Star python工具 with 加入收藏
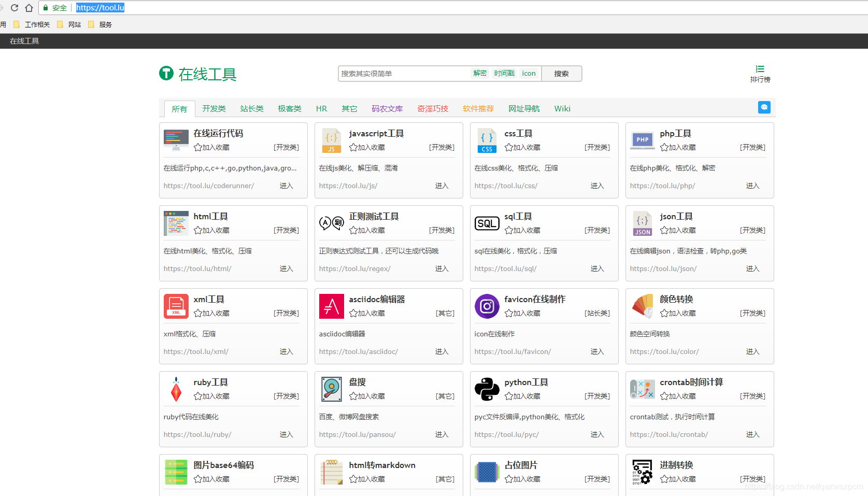The width and height of the screenshot is (868, 496). coord(522,396)
